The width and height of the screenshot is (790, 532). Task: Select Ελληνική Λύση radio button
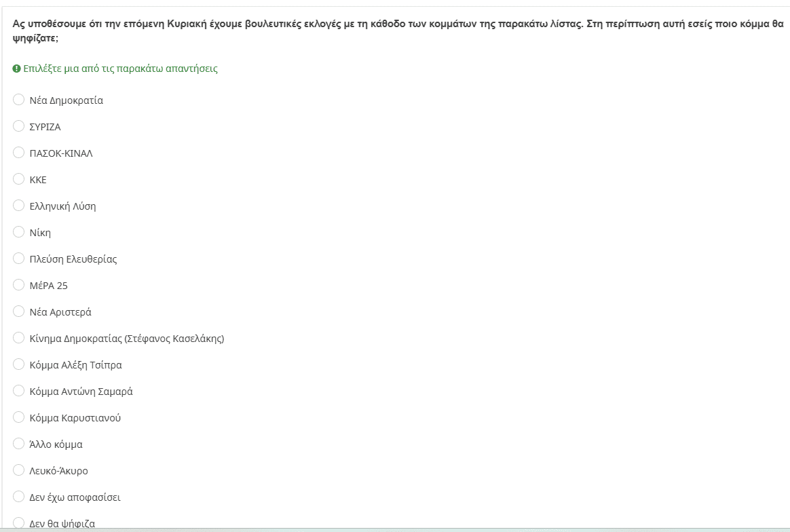[x=19, y=206]
